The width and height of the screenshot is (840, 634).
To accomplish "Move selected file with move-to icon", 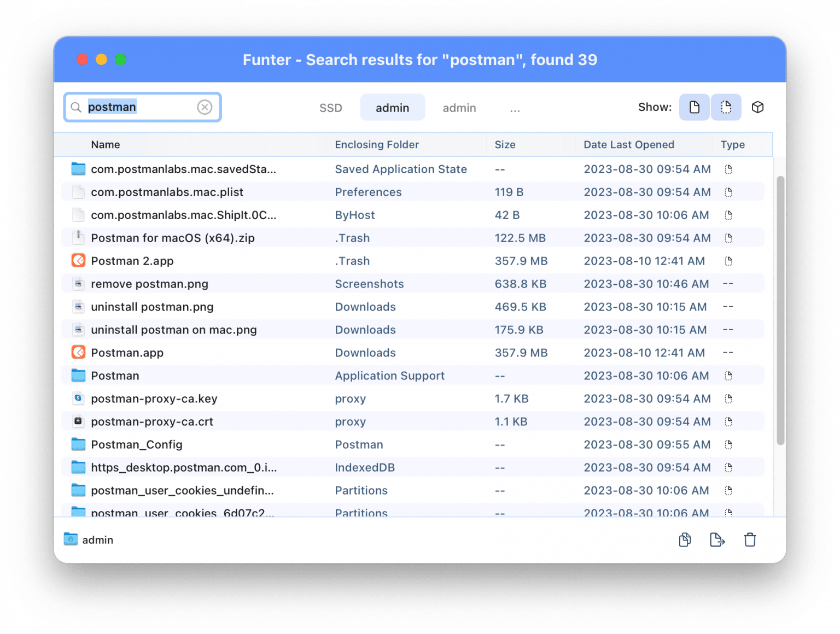I will (x=717, y=539).
